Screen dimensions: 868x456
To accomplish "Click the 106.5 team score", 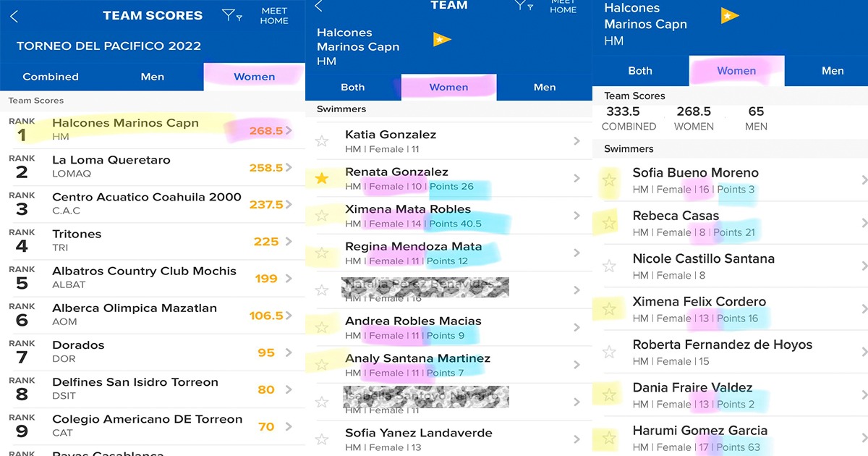I will [266, 316].
